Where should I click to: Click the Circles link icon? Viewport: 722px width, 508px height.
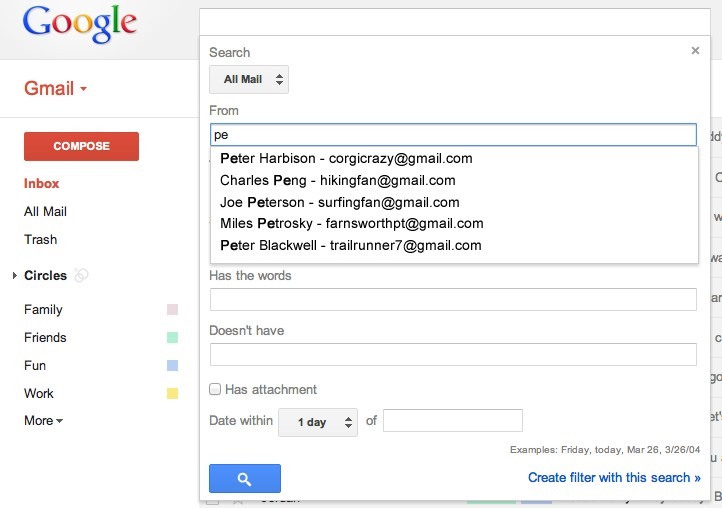coord(81,275)
